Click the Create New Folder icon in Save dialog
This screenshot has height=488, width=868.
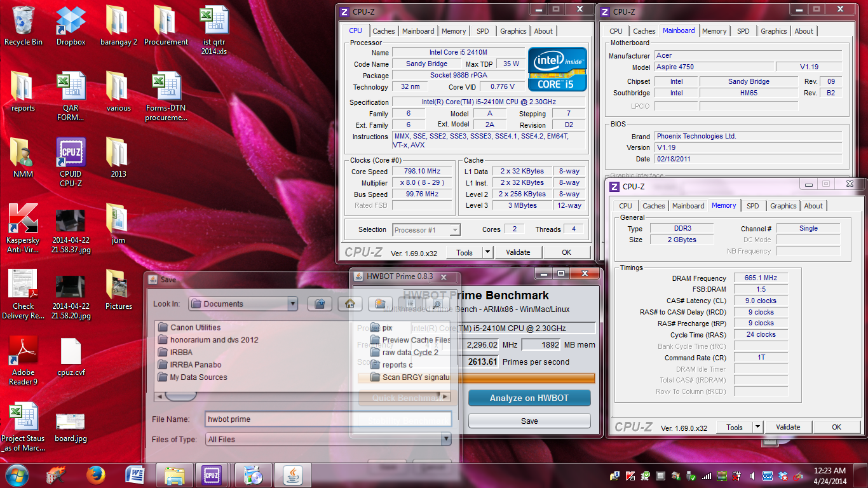pyautogui.click(x=379, y=304)
